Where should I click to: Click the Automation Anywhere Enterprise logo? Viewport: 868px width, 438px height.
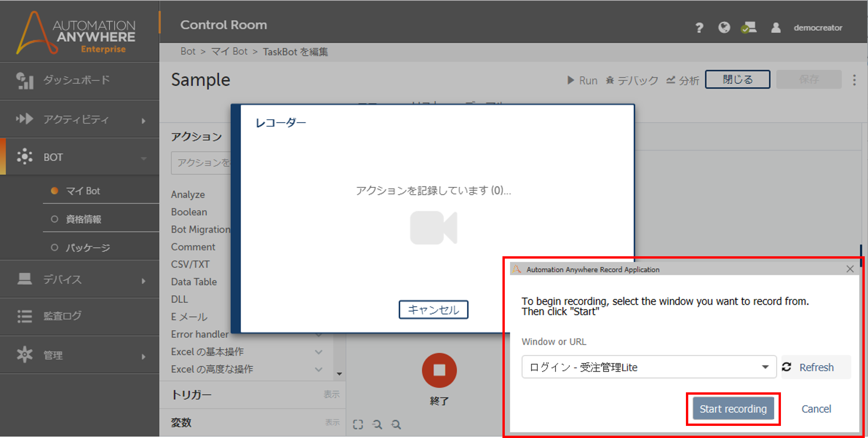76,33
